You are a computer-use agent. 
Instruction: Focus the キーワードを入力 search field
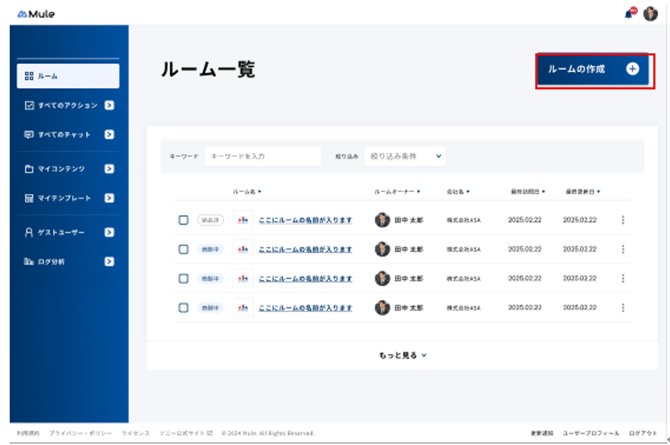click(263, 156)
